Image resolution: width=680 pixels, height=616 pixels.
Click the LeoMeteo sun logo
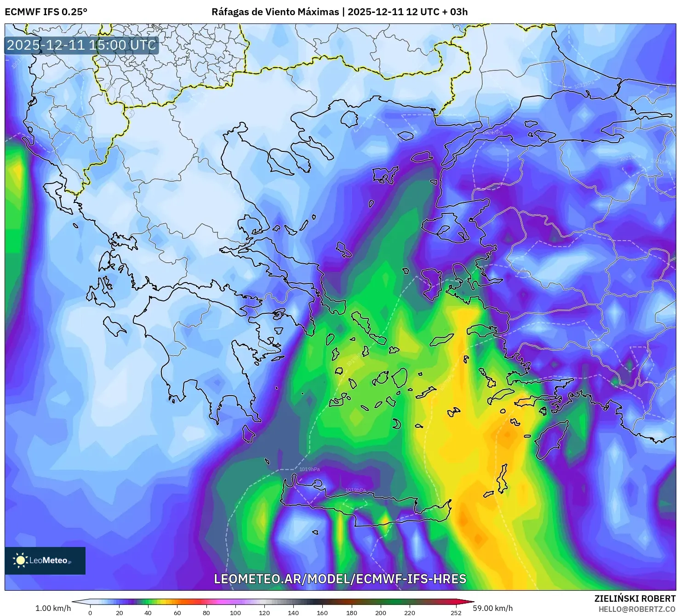(20, 561)
